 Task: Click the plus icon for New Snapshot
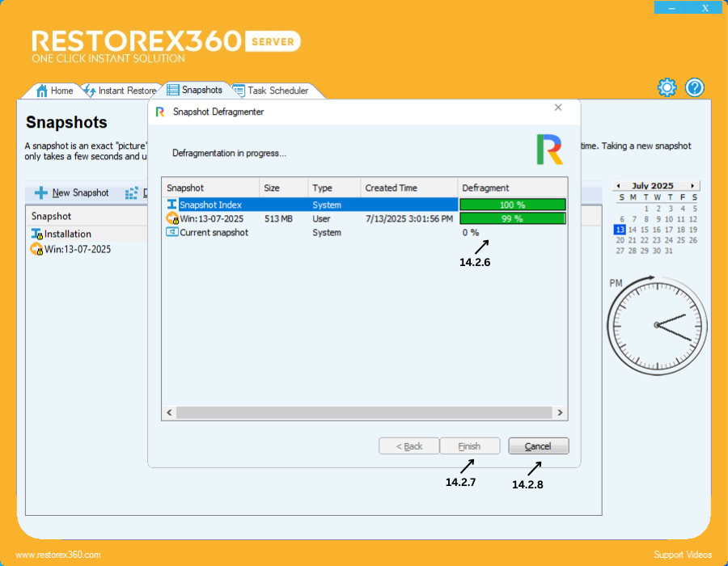pyautogui.click(x=41, y=192)
